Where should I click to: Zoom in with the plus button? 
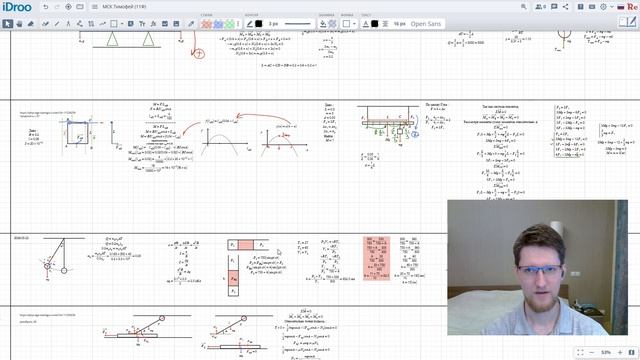coord(620,352)
